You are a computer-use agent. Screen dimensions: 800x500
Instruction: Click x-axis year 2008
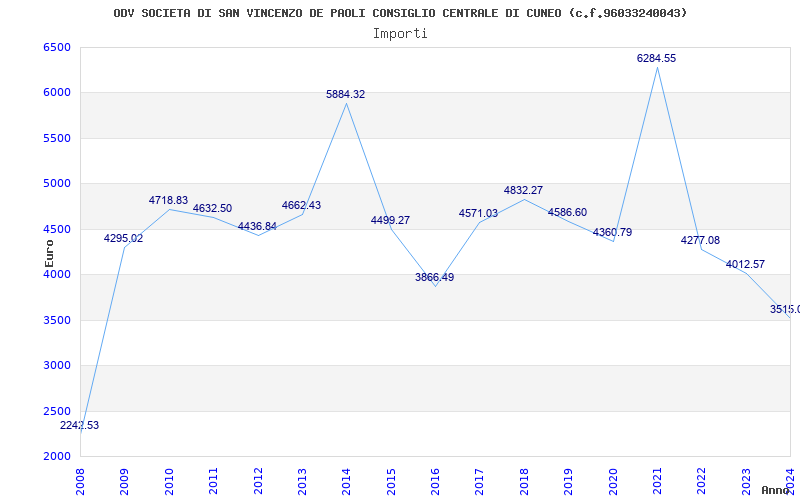click(80, 481)
